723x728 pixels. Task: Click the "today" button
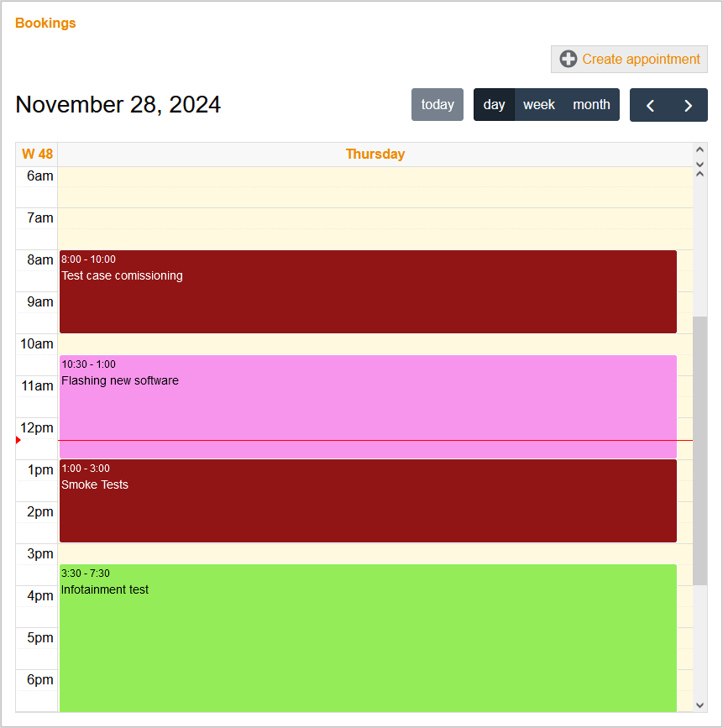437,104
